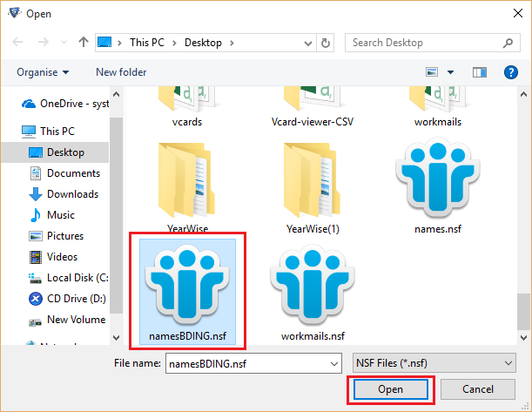This screenshot has width=532, height=412.
Task: Click file list scrollbar down arrow
Action: (523, 338)
